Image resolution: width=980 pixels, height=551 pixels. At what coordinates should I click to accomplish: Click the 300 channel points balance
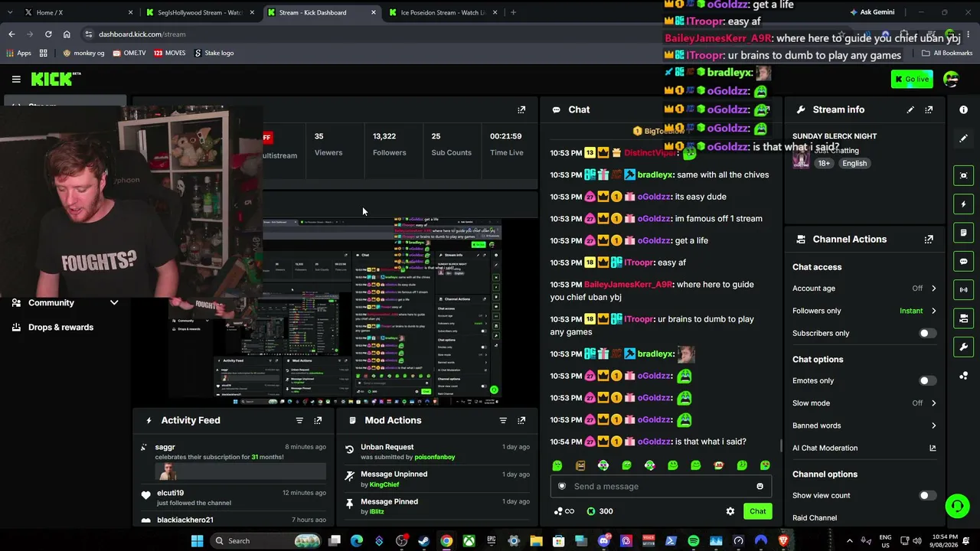pyautogui.click(x=600, y=511)
